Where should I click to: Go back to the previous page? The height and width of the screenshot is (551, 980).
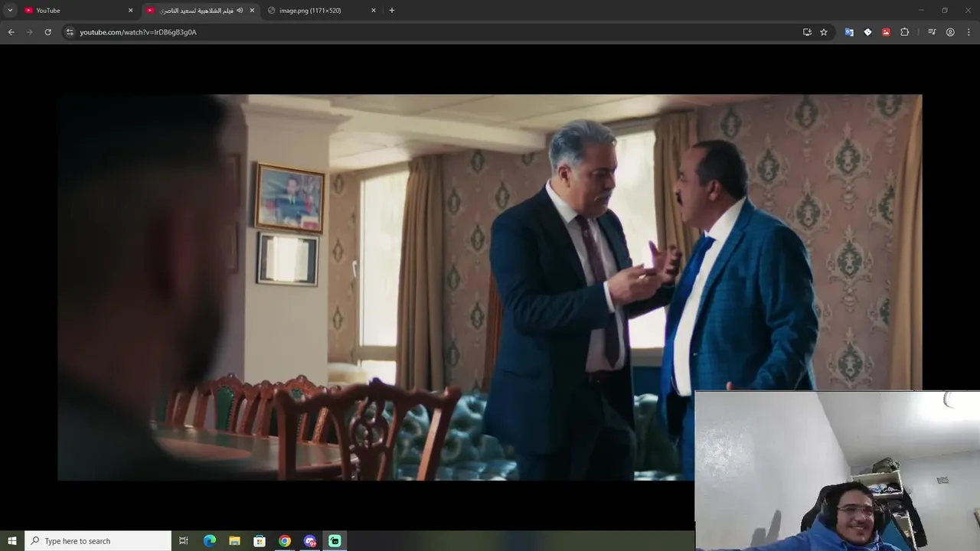click(x=11, y=32)
